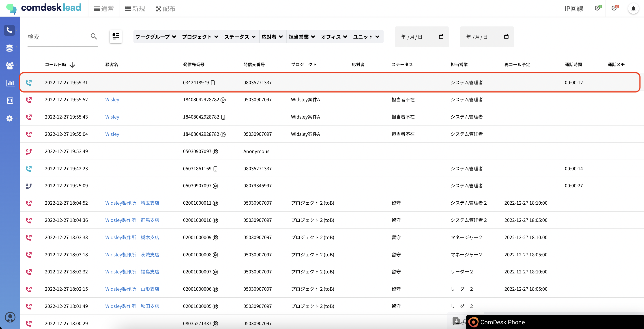
Task: Click the search magnifier icon
Action: pyautogui.click(x=94, y=37)
